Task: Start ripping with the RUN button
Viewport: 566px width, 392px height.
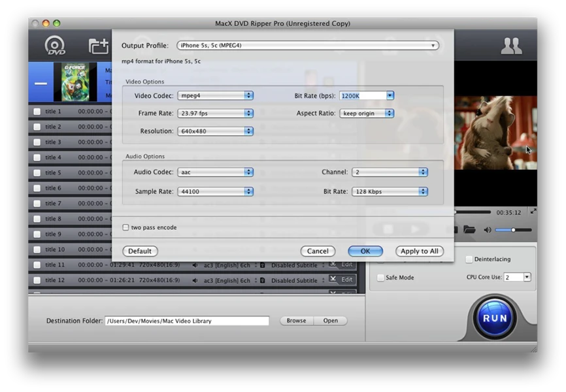Action: coord(495,318)
